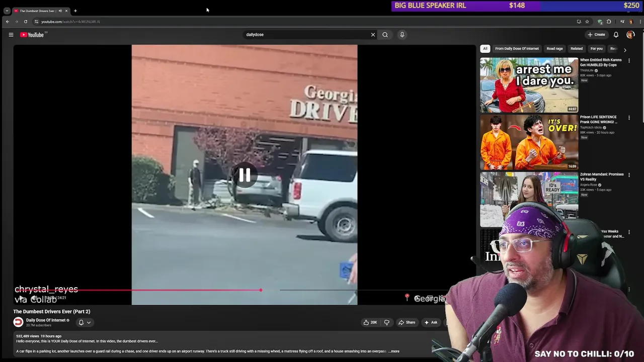Open options menu for Rich Karens video
The width and height of the screenshot is (644, 362).
[x=629, y=60]
